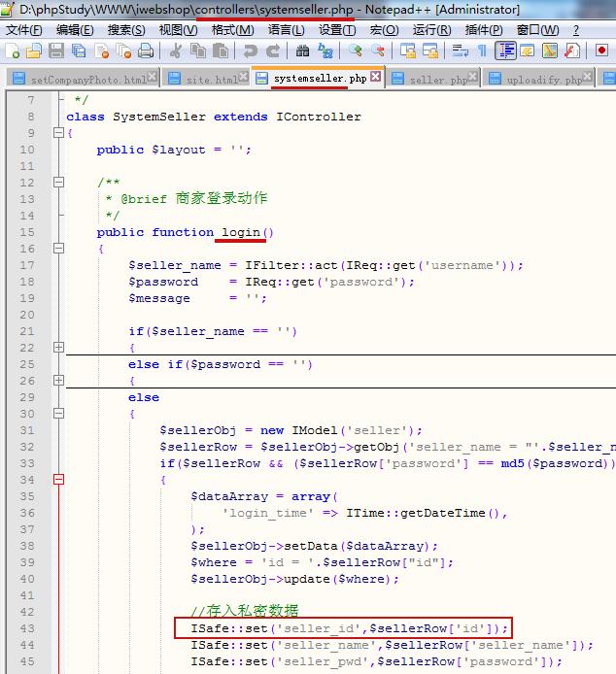
Task: Collapse the red fold marker at line 34
Action: click(58, 480)
